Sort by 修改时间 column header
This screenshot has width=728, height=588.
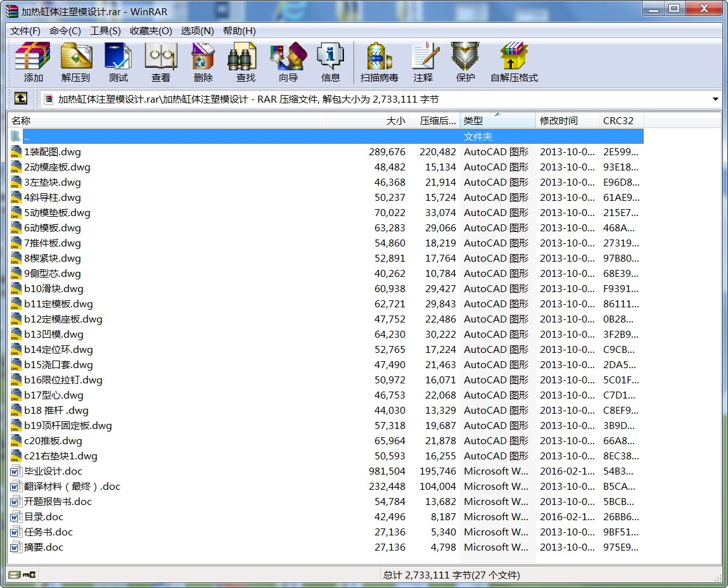click(x=567, y=121)
